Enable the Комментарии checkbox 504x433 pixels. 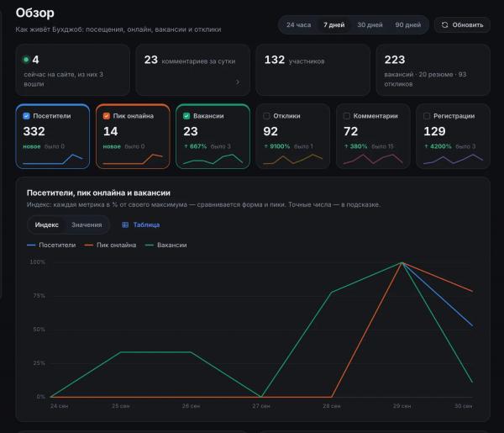346,116
